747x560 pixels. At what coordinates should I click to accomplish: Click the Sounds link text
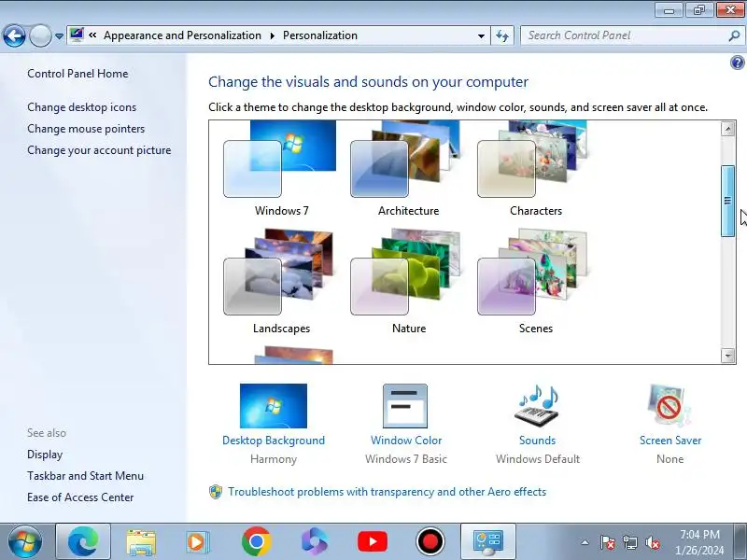[538, 441]
